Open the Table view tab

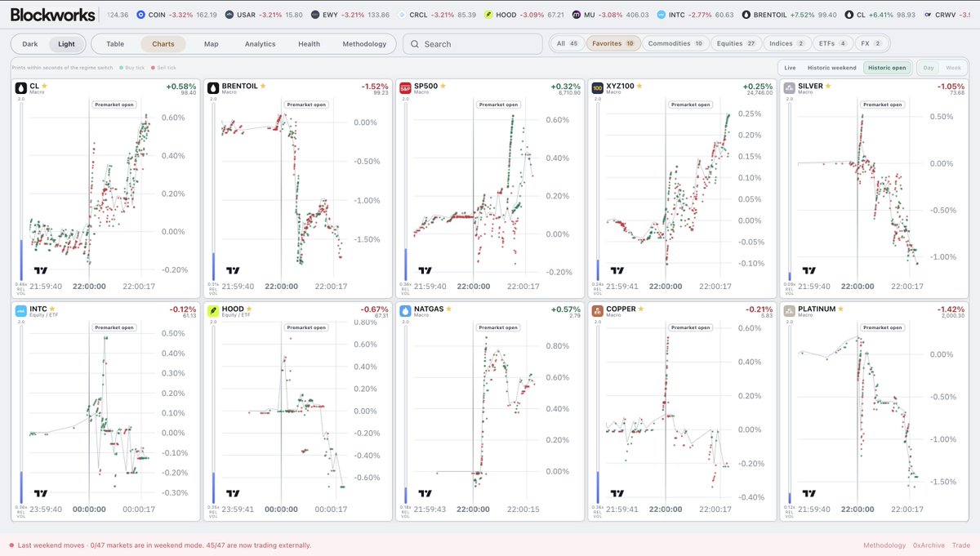(x=115, y=44)
